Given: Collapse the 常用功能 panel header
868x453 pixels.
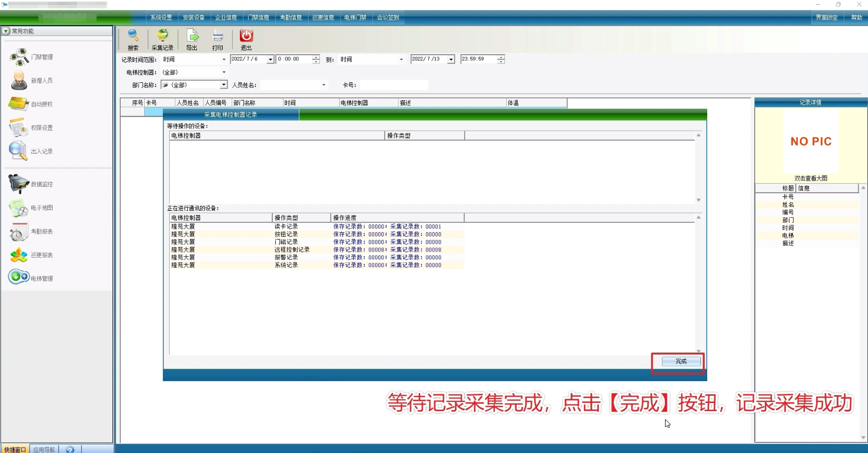Looking at the screenshot, I should pos(6,31).
